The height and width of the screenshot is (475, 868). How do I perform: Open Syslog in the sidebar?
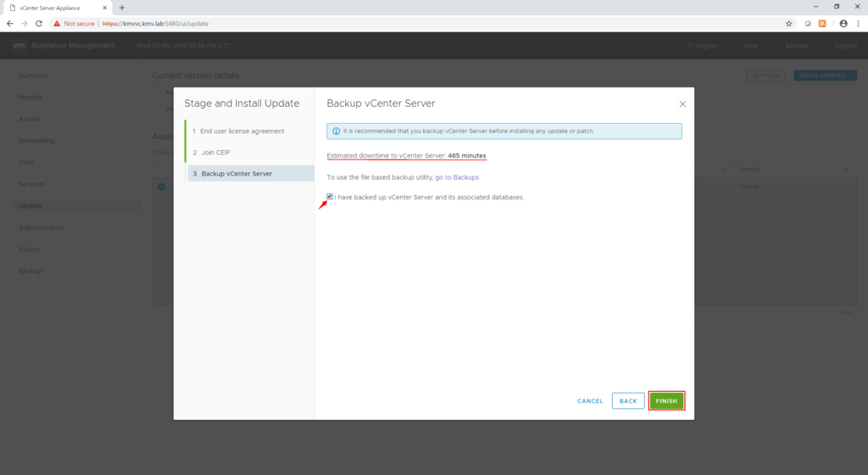coord(29,249)
